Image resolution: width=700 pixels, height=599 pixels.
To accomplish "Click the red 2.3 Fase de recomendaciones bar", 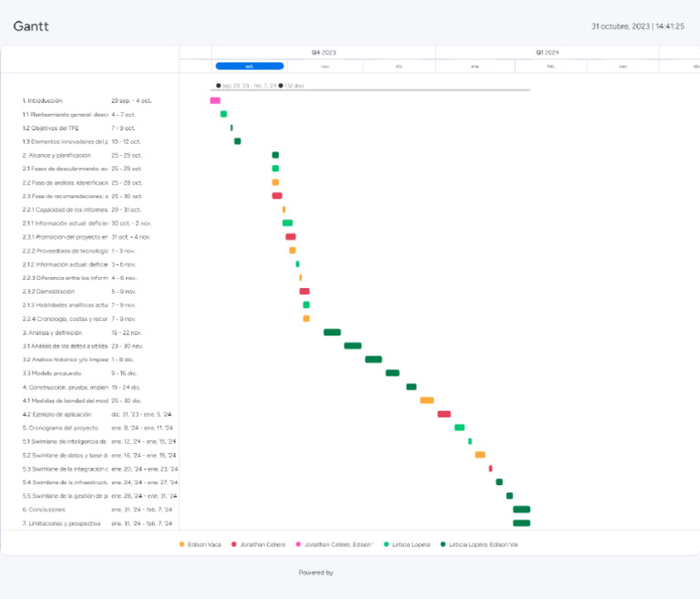I will [x=277, y=196].
